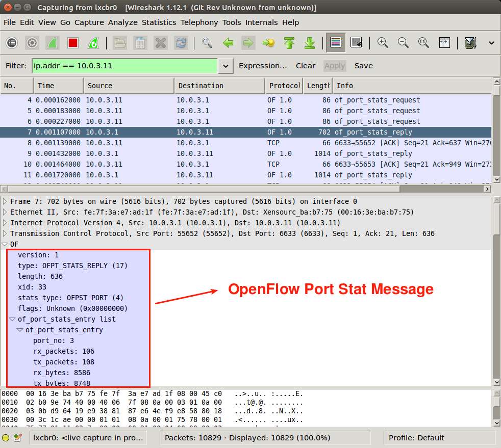Open the filter expression history dropdown

click(x=226, y=66)
